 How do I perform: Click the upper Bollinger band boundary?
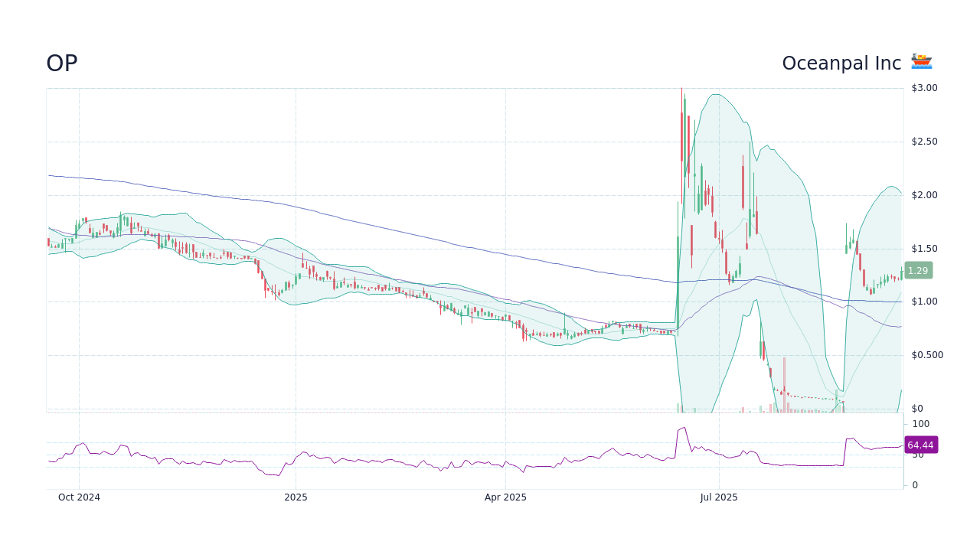(717, 96)
